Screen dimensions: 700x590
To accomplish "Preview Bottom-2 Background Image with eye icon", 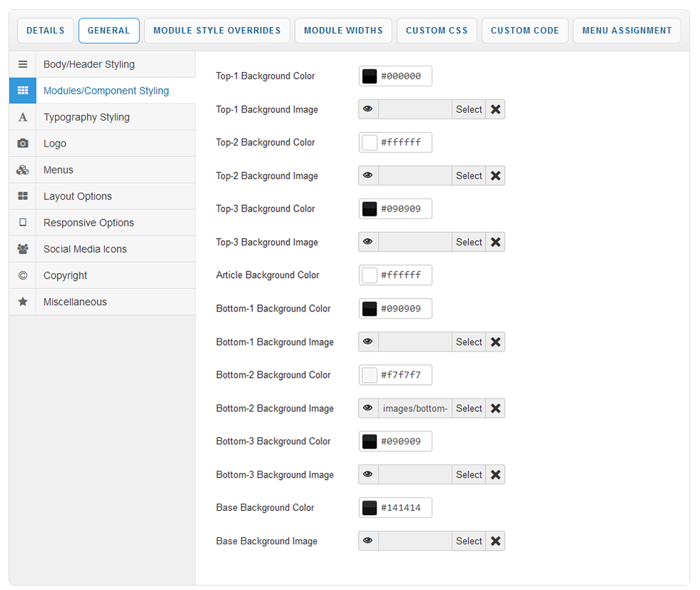I will (x=368, y=409).
